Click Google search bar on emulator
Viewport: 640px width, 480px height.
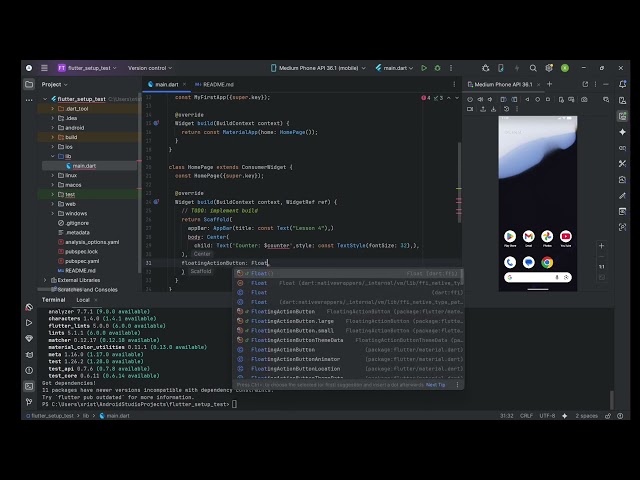tap(538, 278)
